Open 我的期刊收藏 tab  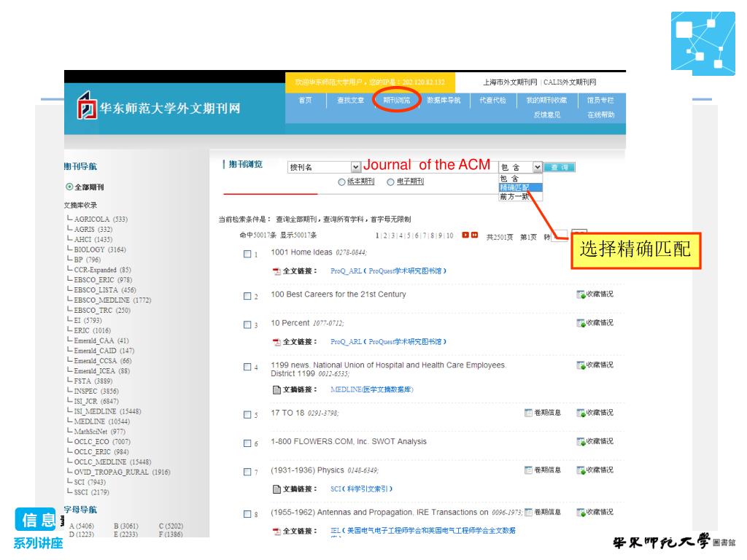[x=546, y=101]
